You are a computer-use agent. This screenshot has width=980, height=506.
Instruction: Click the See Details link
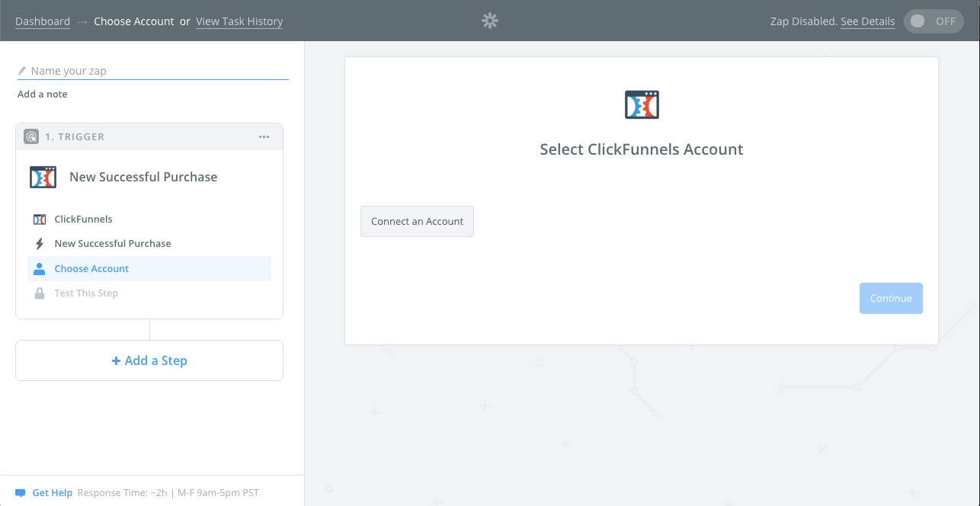tap(868, 21)
